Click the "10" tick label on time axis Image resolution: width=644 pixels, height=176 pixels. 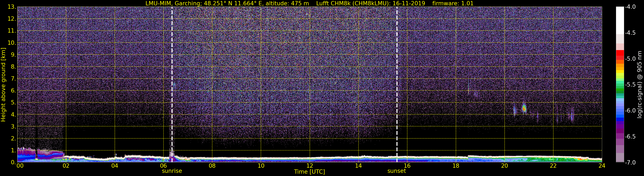click(x=261, y=166)
